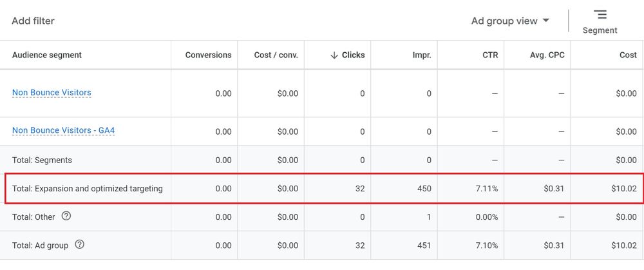Open the Non Bounce Visitors segment link
Viewport: 644px width, 270px height.
[52, 93]
